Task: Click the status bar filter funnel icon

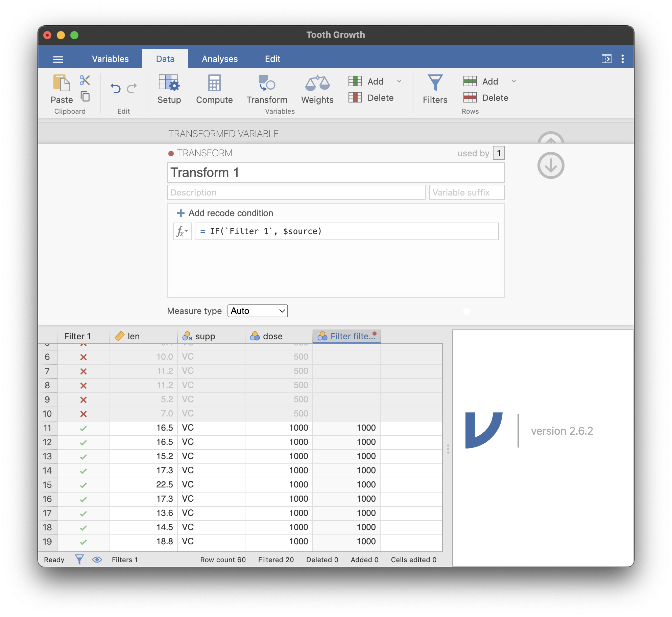Action: coord(79,559)
